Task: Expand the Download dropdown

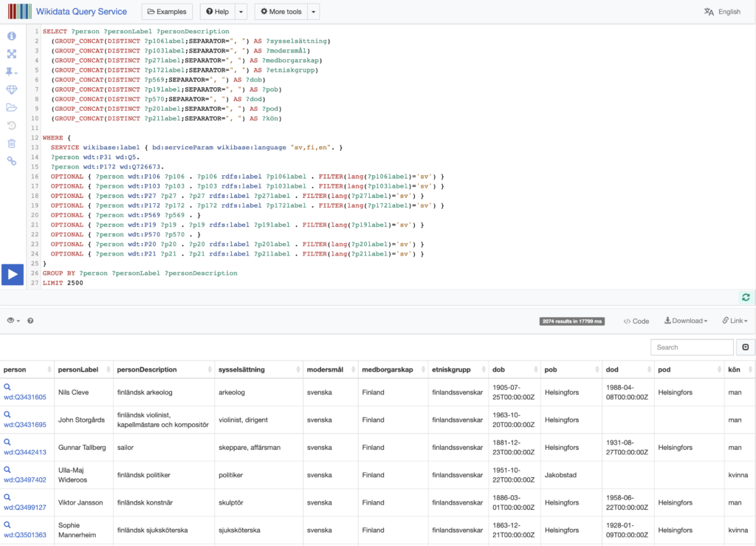Action: [686, 321]
